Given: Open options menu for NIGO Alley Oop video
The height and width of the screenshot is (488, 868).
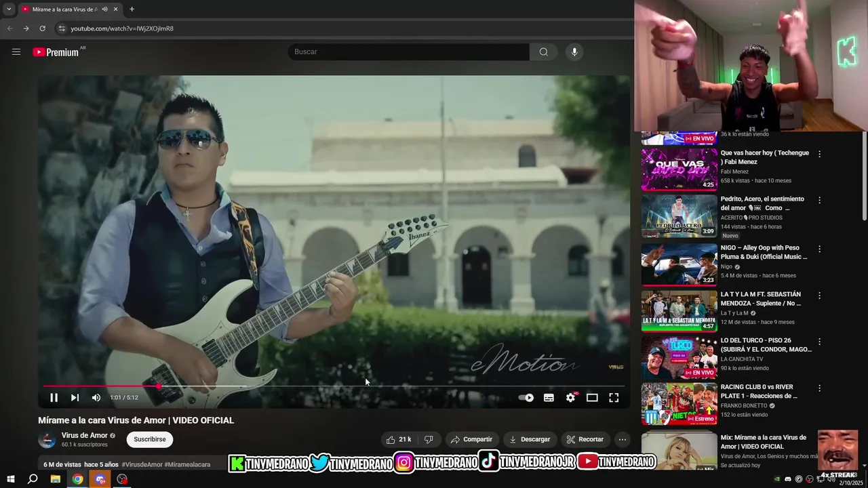Looking at the screenshot, I should tap(819, 249).
